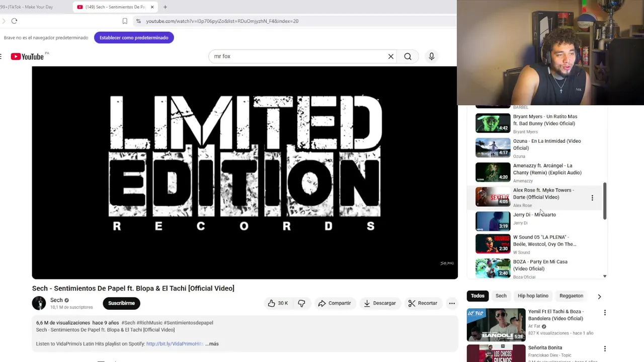644x362 pixels.
Task: Open Sech channel name link
Action: coord(56,300)
